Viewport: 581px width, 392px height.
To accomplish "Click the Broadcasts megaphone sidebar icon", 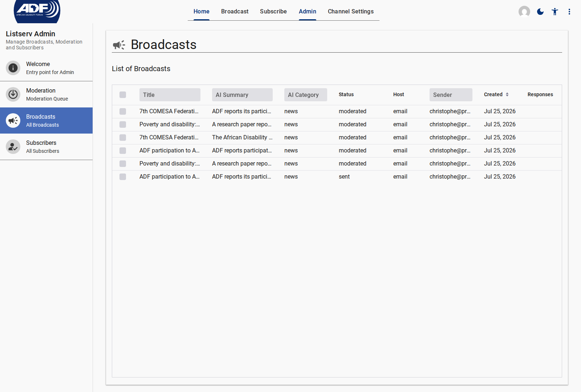I will [13, 121].
